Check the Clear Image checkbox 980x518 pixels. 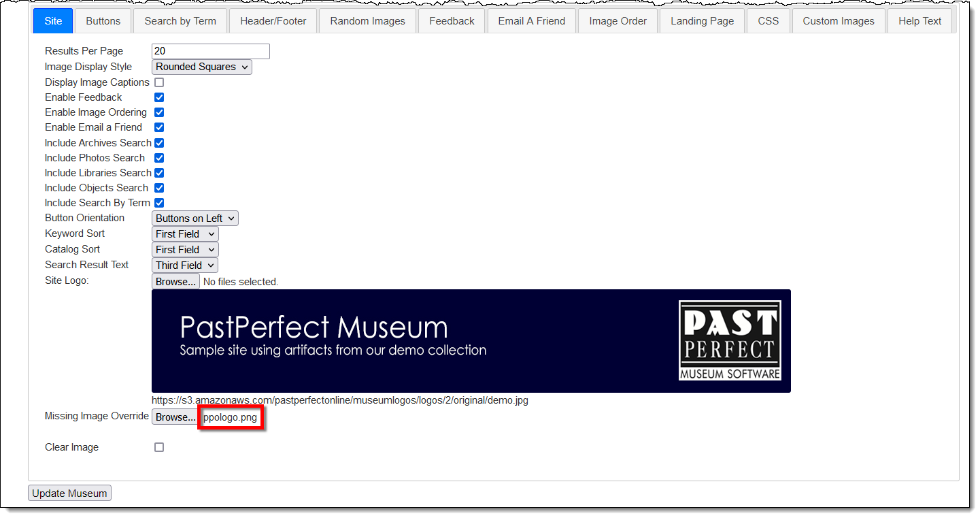tap(159, 447)
